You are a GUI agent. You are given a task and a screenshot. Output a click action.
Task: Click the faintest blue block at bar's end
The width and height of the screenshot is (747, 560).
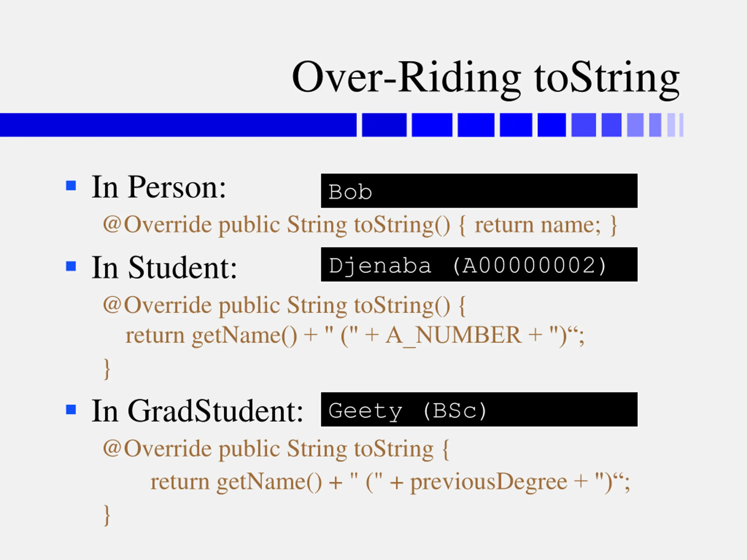click(681, 125)
